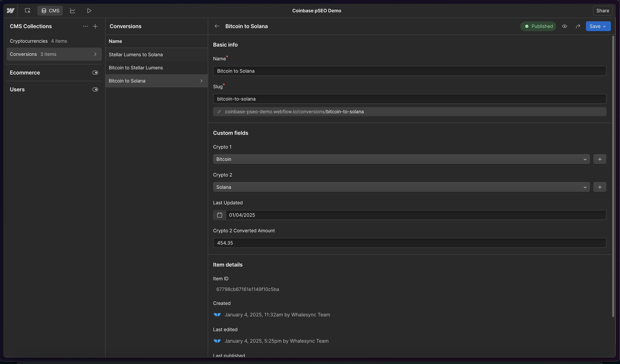Open Stellar Lumens to Solana item
This screenshot has width=620, height=364.
click(135, 55)
